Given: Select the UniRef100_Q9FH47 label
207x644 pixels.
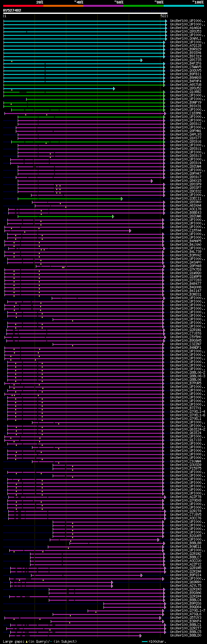Looking at the screenshot, I should tap(186, 173).
